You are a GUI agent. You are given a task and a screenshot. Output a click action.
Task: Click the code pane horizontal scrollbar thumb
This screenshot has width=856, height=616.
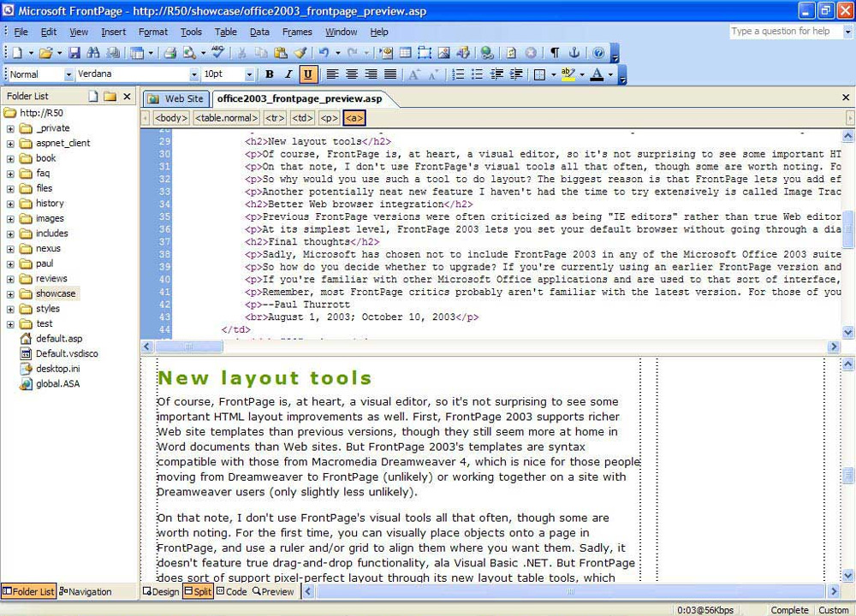tap(189, 346)
